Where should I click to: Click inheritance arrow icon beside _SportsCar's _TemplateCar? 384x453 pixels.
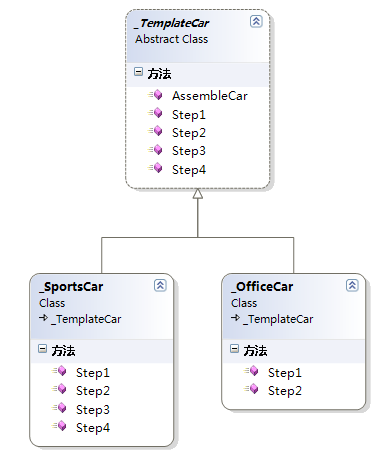pyautogui.click(x=43, y=318)
